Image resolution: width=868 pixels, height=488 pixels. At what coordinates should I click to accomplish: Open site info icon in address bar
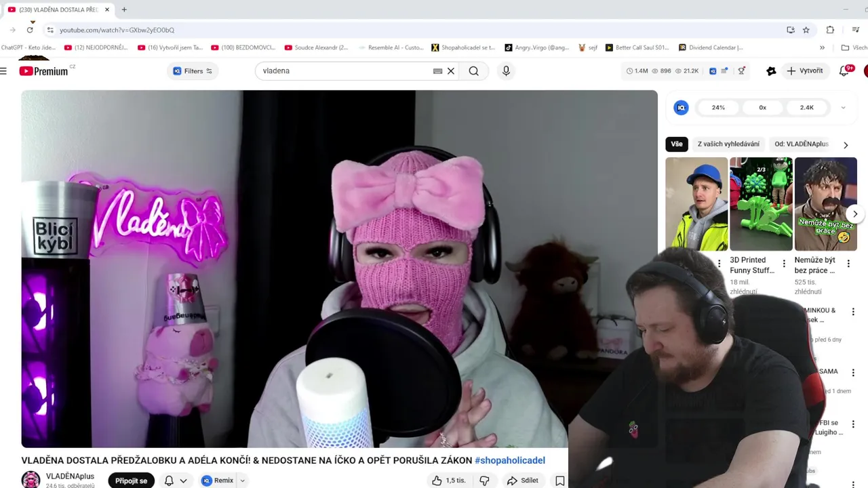[x=50, y=30]
